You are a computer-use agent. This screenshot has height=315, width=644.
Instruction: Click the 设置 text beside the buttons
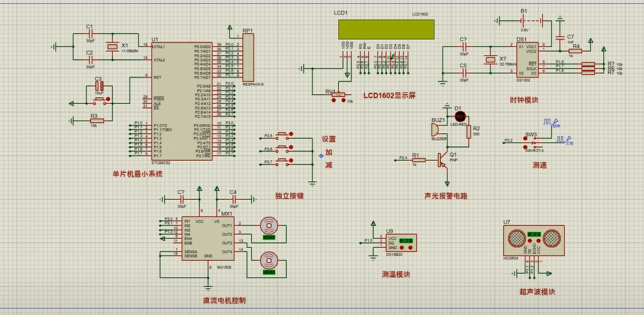coord(329,139)
